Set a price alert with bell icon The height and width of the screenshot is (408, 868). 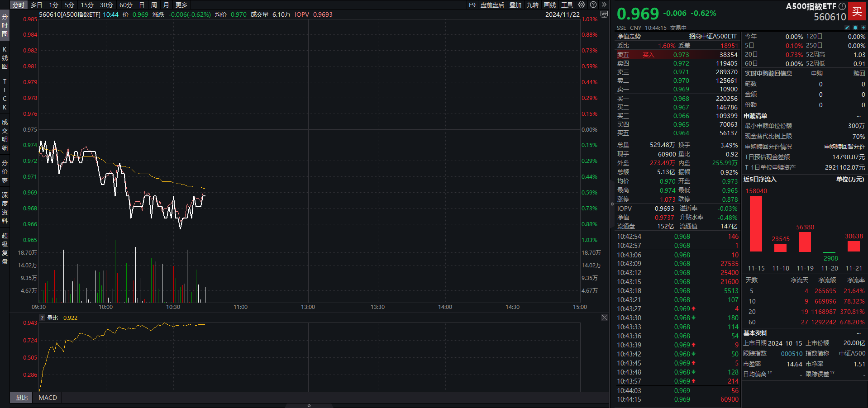click(855, 28)
